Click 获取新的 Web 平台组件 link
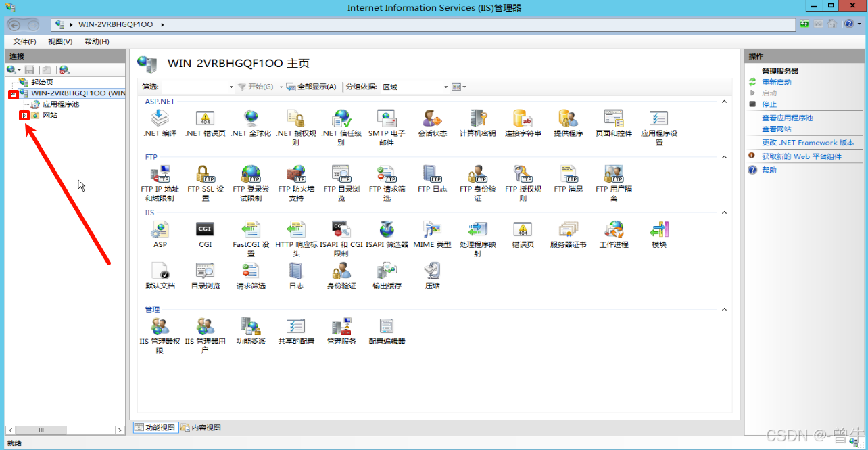The image size is (868, 450). pos(802,156)
